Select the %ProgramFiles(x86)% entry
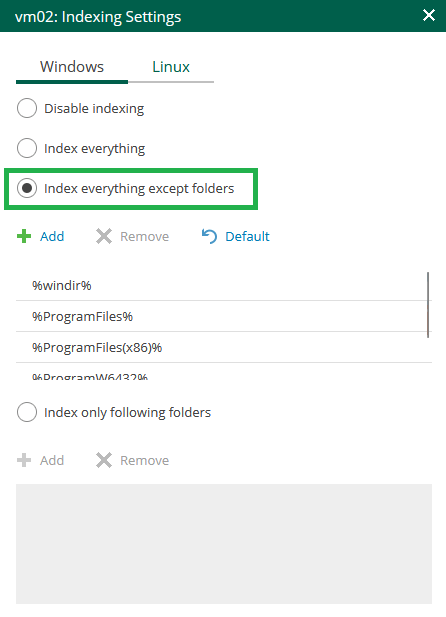 (222, 347)
